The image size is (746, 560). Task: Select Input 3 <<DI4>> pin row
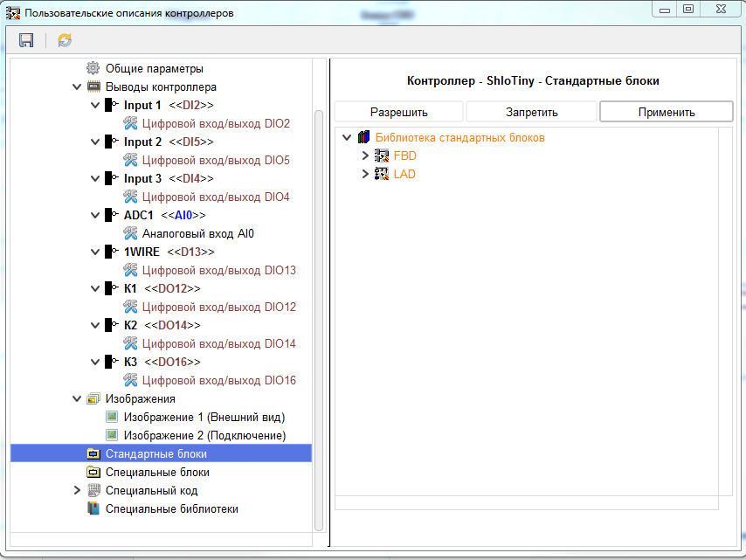[x=169, y=178]
